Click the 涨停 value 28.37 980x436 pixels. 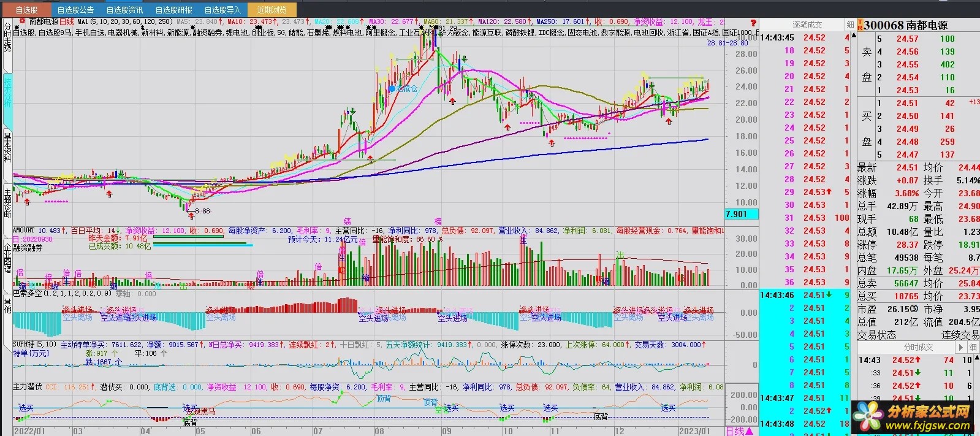click(x=907, y=245)
